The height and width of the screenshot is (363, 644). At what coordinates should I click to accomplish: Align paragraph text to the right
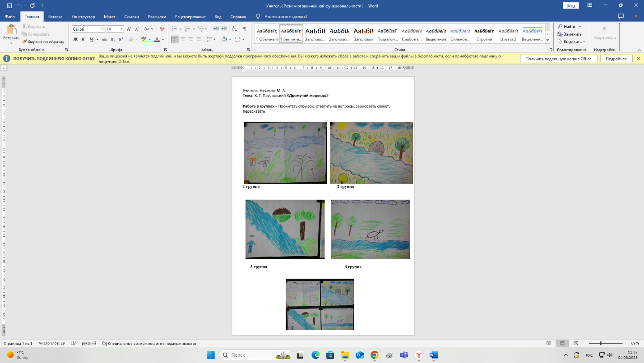[191, 39]
